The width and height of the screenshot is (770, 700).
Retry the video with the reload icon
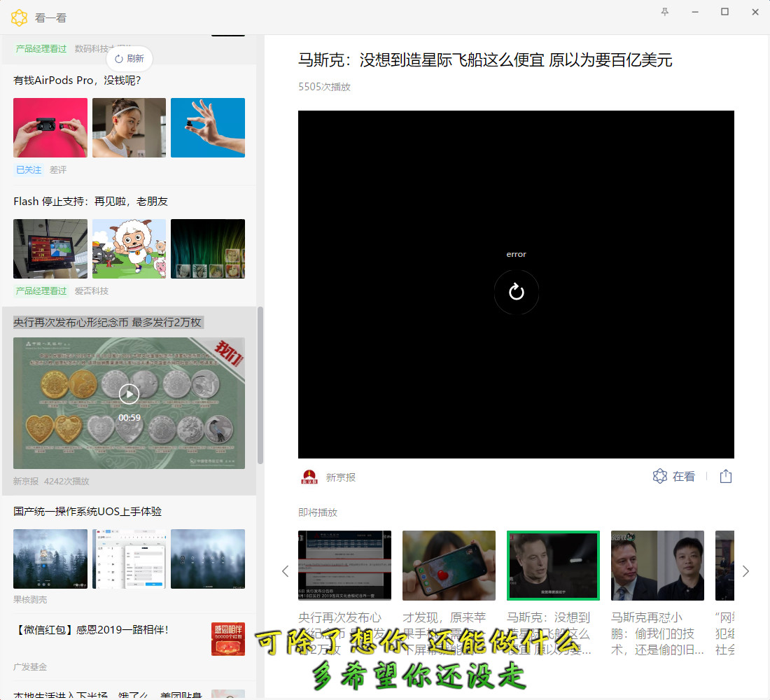pyautogui.click(x=516, y=292)
